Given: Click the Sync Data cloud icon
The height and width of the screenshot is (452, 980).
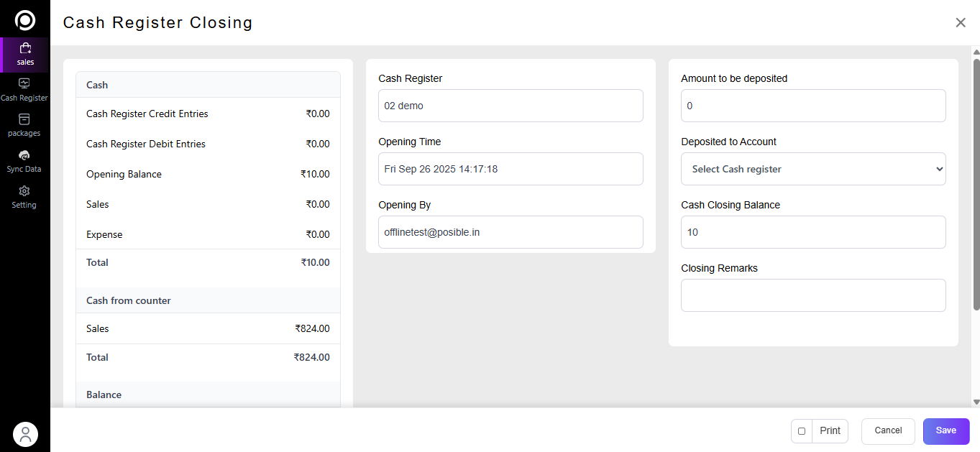Looking at the screenshot, I should [24, 155].
